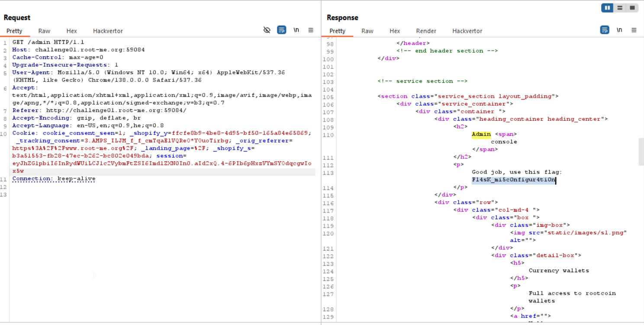
Task: Click the highlighted flag text in Response
Action: point(513,180)
